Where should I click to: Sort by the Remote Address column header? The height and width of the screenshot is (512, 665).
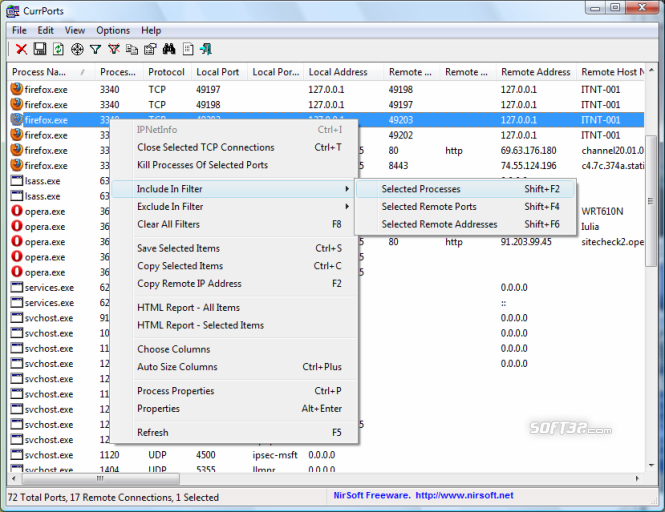click(536, 72)
